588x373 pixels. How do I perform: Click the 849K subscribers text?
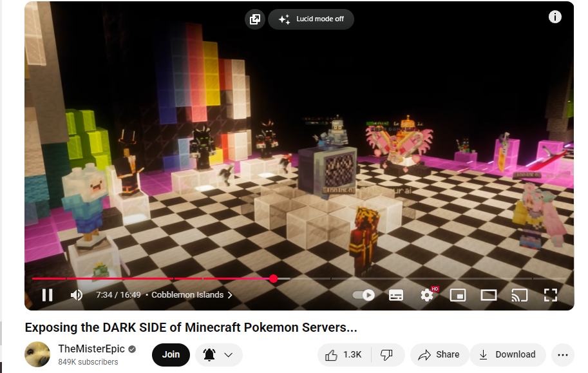tap(88, 362)
